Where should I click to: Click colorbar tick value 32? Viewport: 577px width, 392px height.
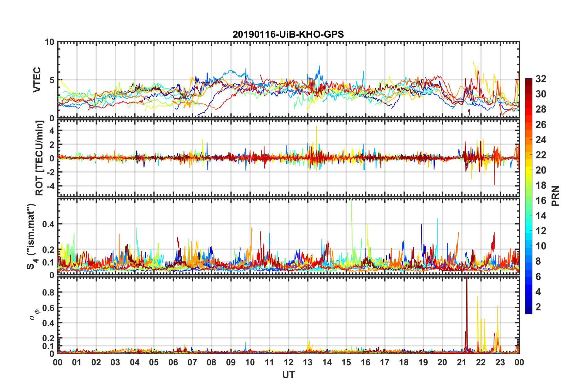pos(541,79)
